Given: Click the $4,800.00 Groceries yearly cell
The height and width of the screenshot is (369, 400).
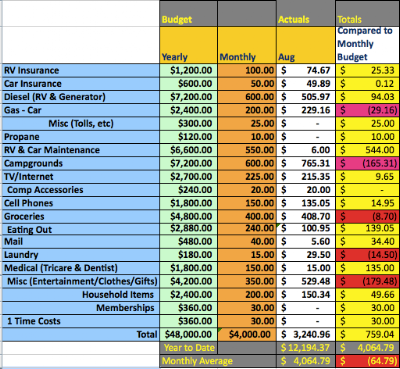Looking at the screenshot, I should [x=189, y=217].
